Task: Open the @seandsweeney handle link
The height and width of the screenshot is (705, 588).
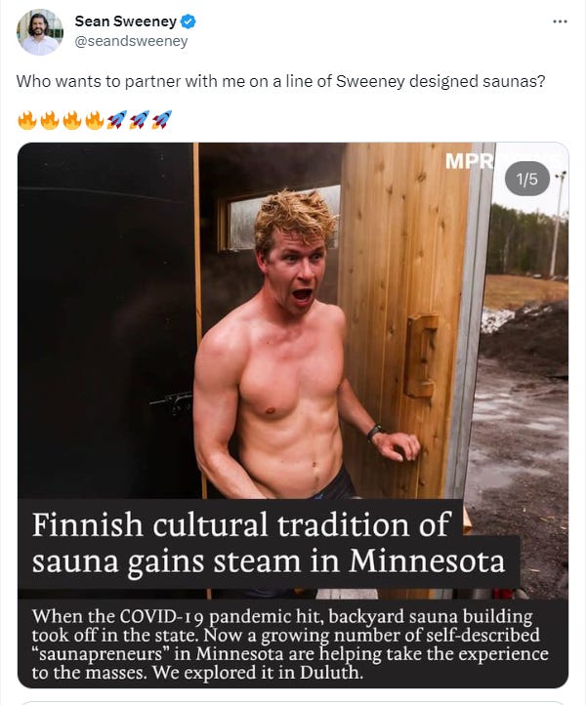Action: (x=131, y=41)
